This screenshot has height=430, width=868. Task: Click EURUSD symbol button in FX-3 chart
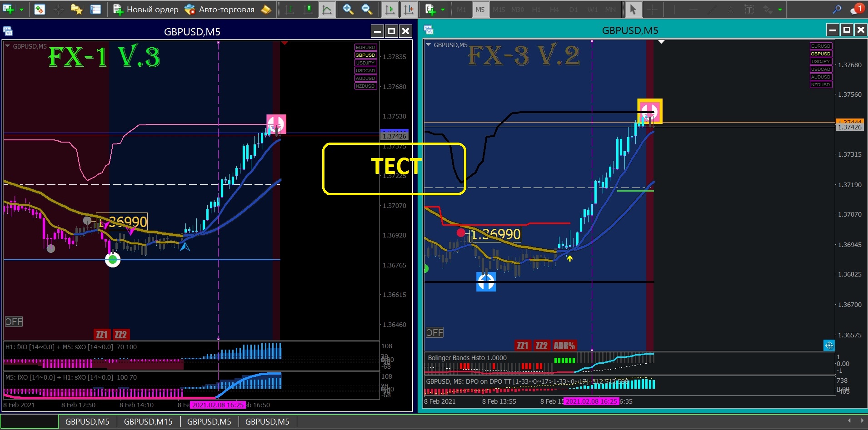click(821, 46)
